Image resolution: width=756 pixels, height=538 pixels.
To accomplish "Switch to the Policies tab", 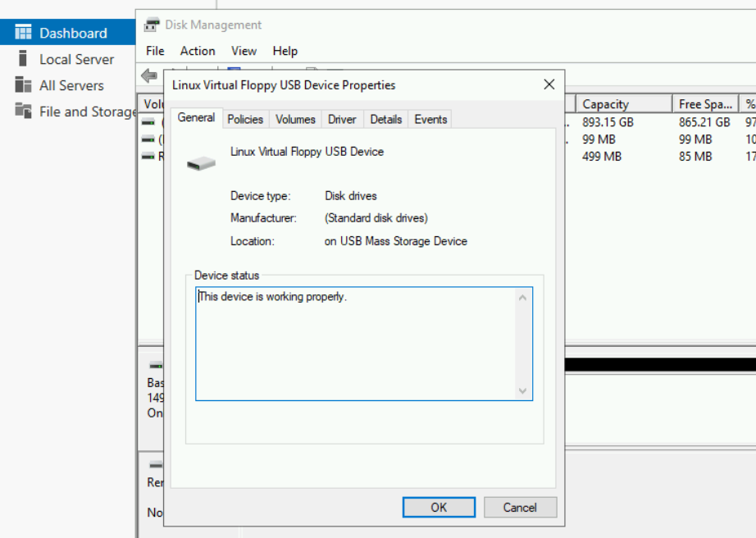I will click(245, 119).
